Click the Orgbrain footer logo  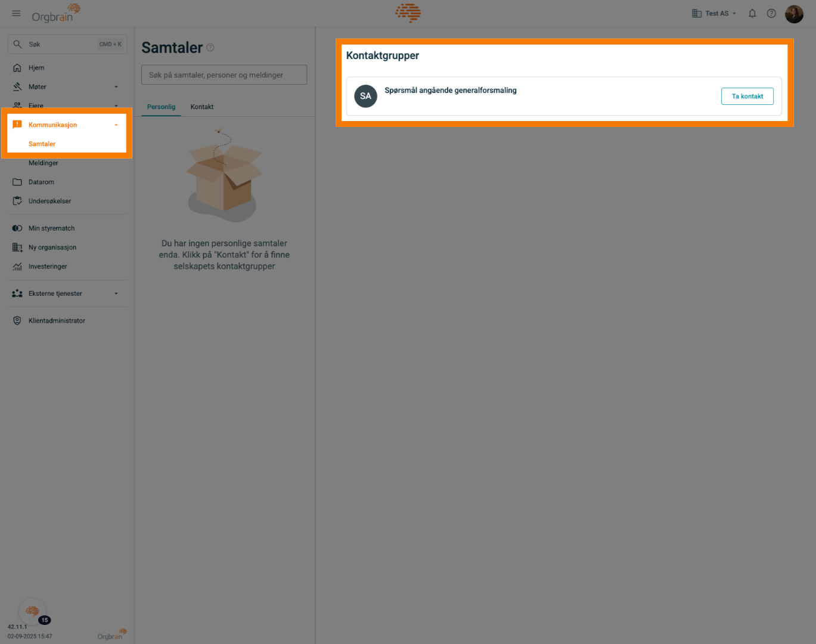(x=112, y=634)
